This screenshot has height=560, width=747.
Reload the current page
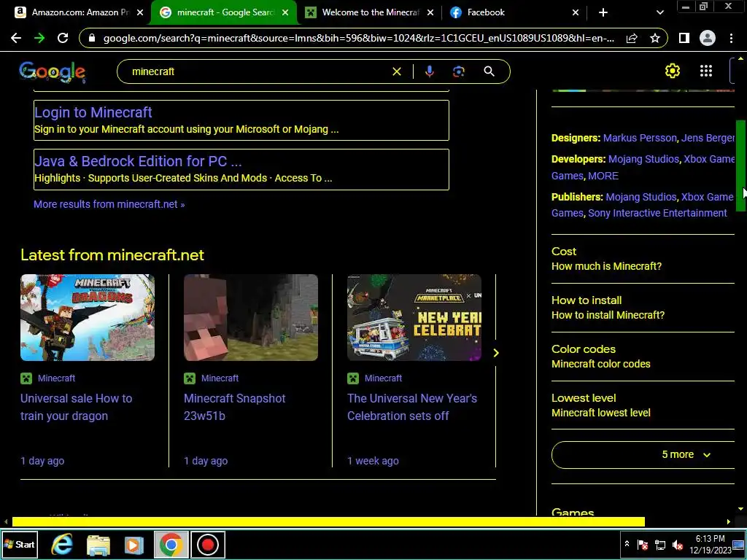[63, 38]
